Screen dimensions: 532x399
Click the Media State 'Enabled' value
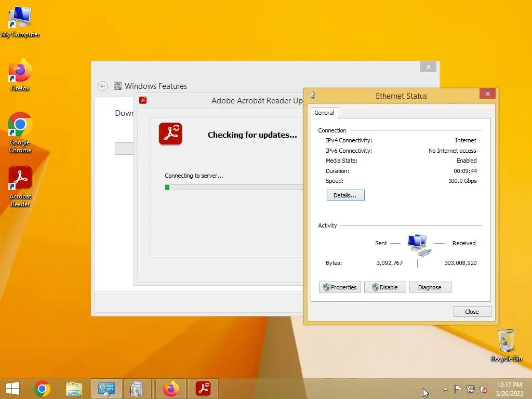(x=467, y=161)
